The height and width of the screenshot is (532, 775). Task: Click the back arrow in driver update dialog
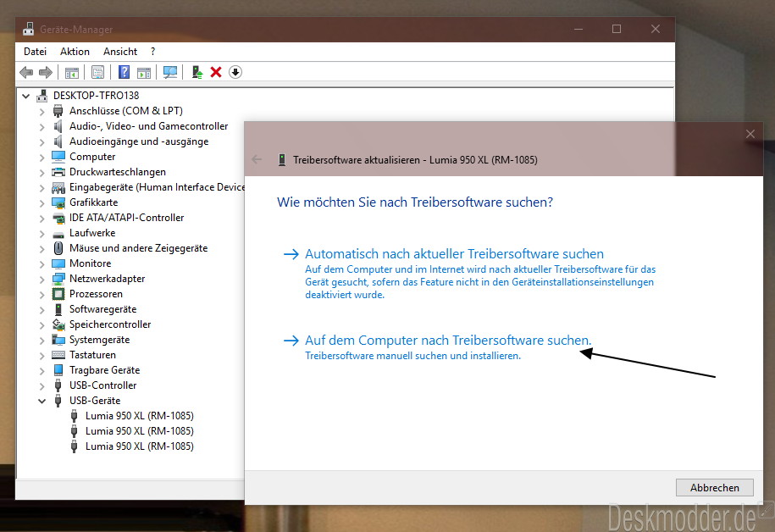coord(257,159)
